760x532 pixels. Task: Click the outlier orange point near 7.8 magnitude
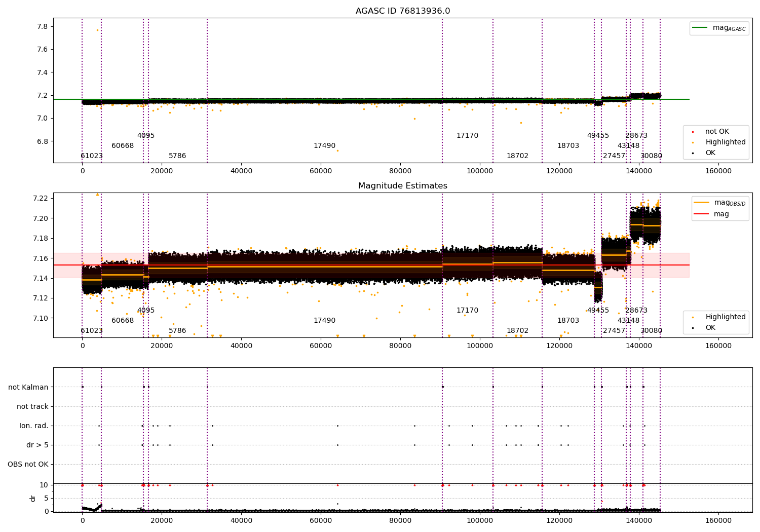click(97, 30)
